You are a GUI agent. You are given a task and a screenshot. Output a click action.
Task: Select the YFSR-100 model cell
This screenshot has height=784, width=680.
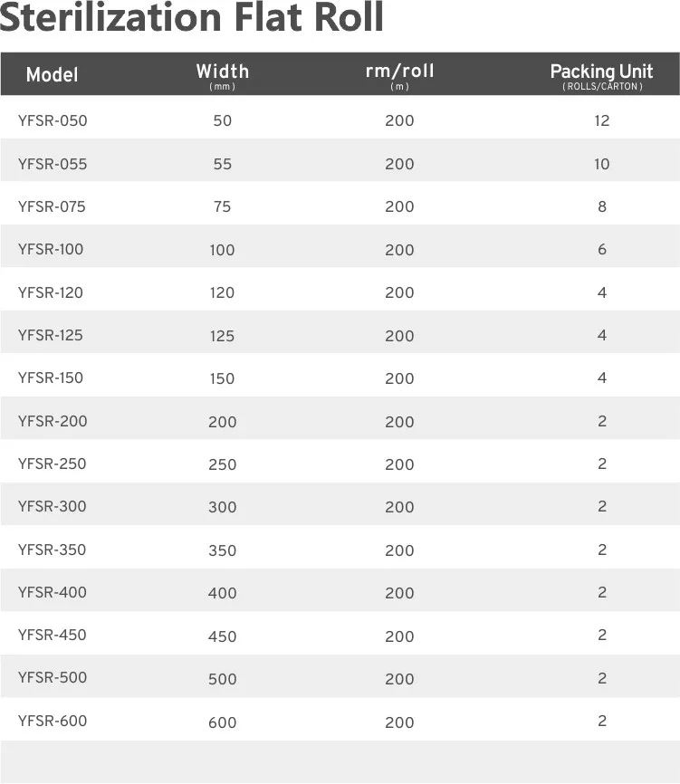[51, 249]
